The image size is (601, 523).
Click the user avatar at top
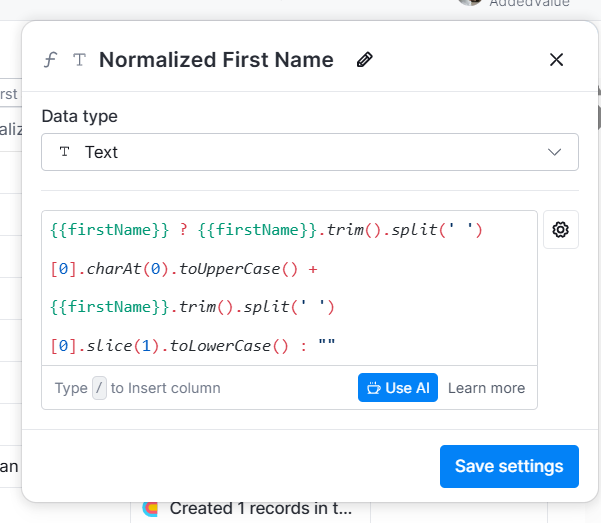pos(470,3)
